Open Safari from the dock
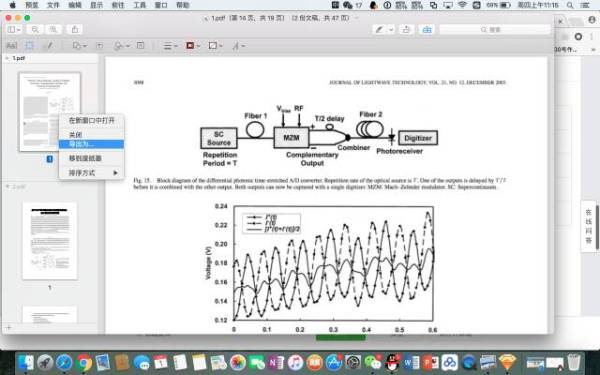Image resolution: width=600 pixels, height=375 pixels. coord(64,362)
